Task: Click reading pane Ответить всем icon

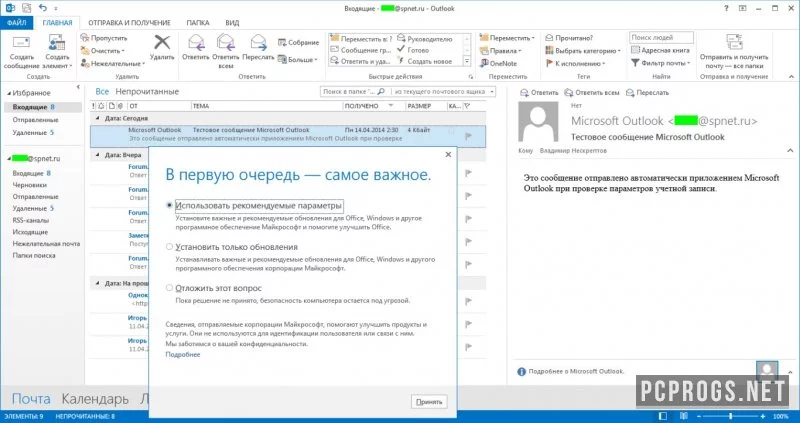Action: (568, 93)
